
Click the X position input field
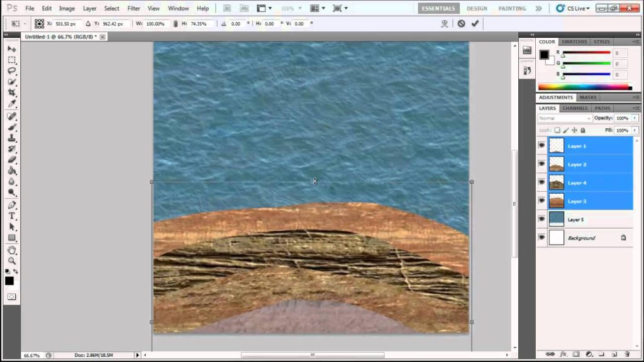pos(67,24)
